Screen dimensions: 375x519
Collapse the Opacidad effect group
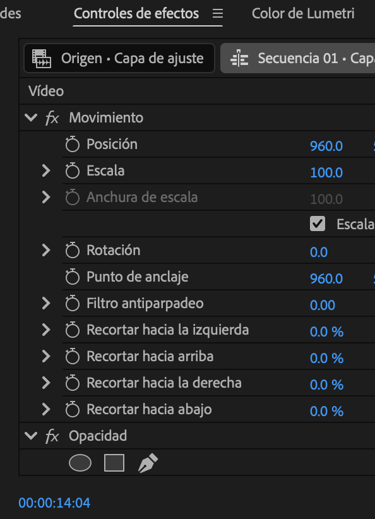point(31,436)
